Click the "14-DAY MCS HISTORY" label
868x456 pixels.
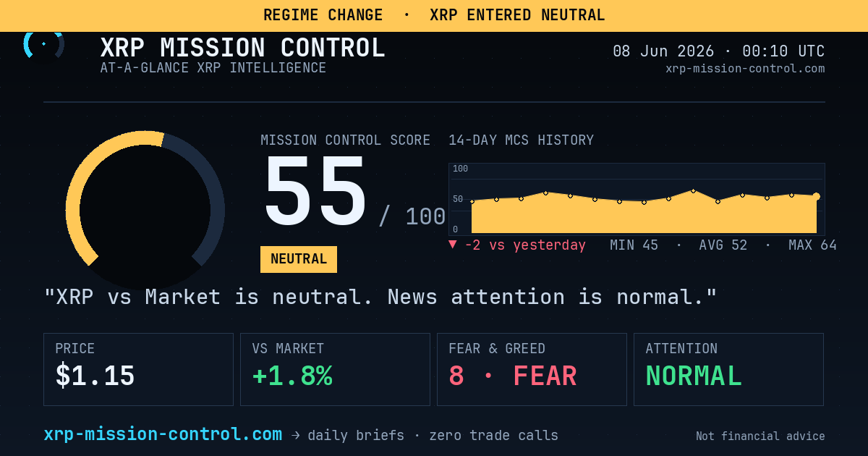[522, 140]
